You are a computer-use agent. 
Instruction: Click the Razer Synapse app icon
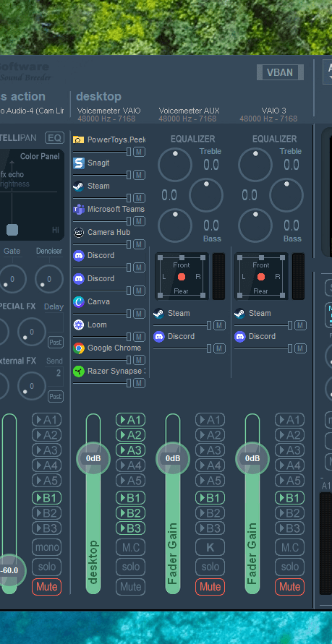pyautogui.click(x=79, y=372)
